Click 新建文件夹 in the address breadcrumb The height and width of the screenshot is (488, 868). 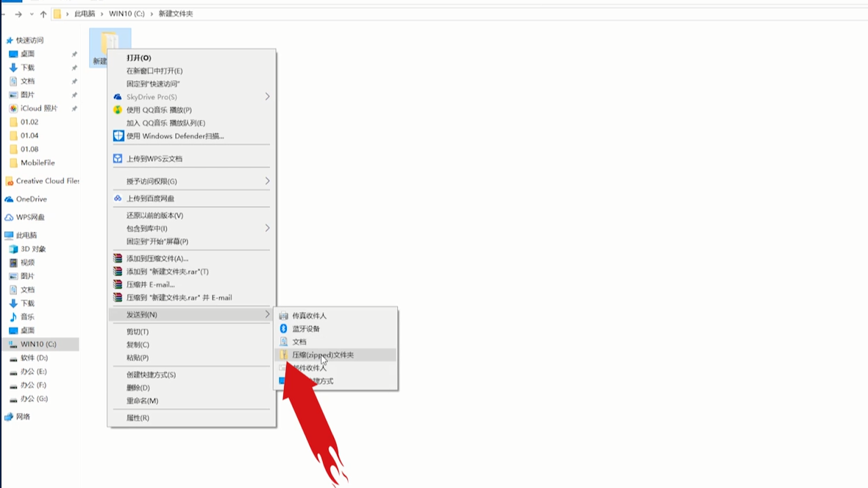(x=176, y=14)
